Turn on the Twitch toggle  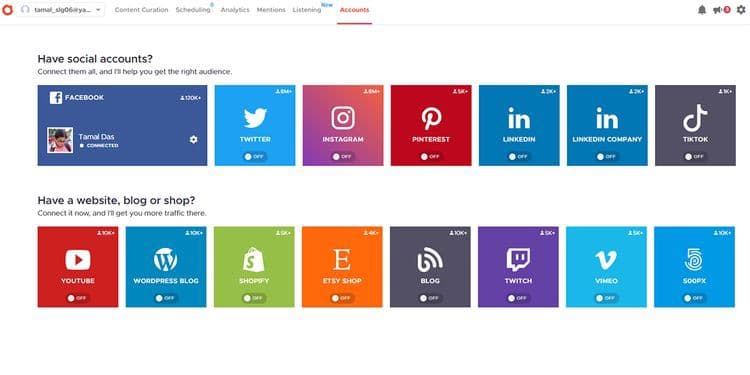[x=518, y=298]
